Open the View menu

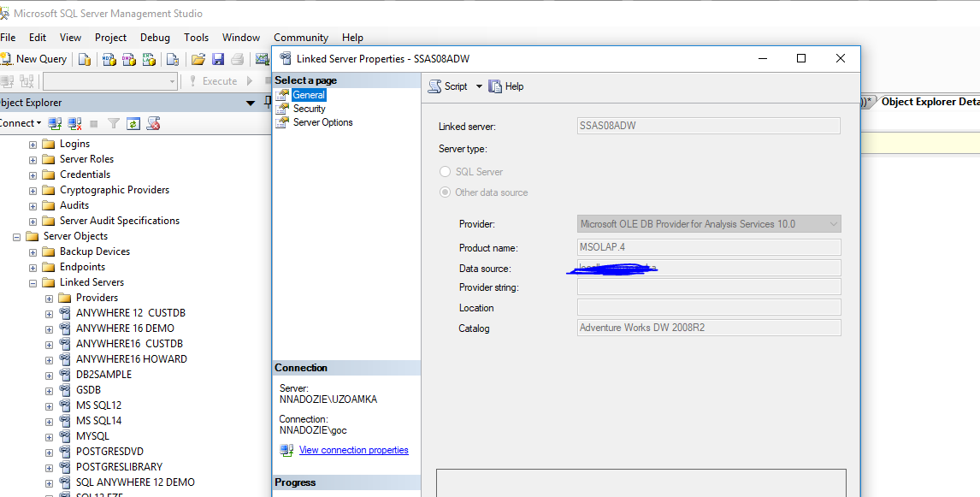point(71,38)
